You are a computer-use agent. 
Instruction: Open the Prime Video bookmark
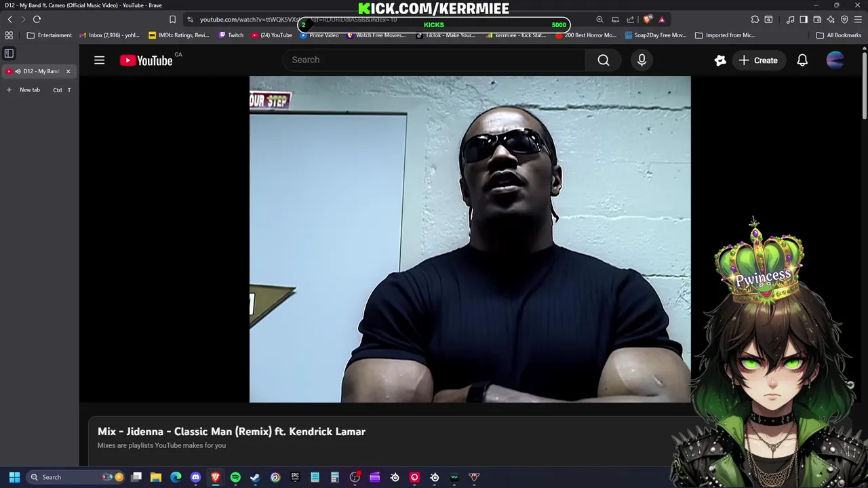319,35
